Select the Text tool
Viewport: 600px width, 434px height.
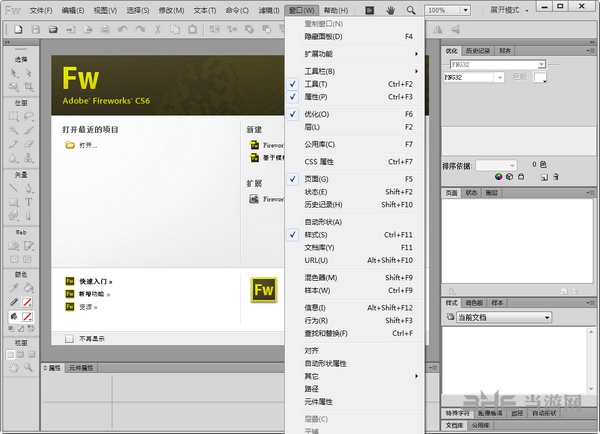(x=29, y=202)
